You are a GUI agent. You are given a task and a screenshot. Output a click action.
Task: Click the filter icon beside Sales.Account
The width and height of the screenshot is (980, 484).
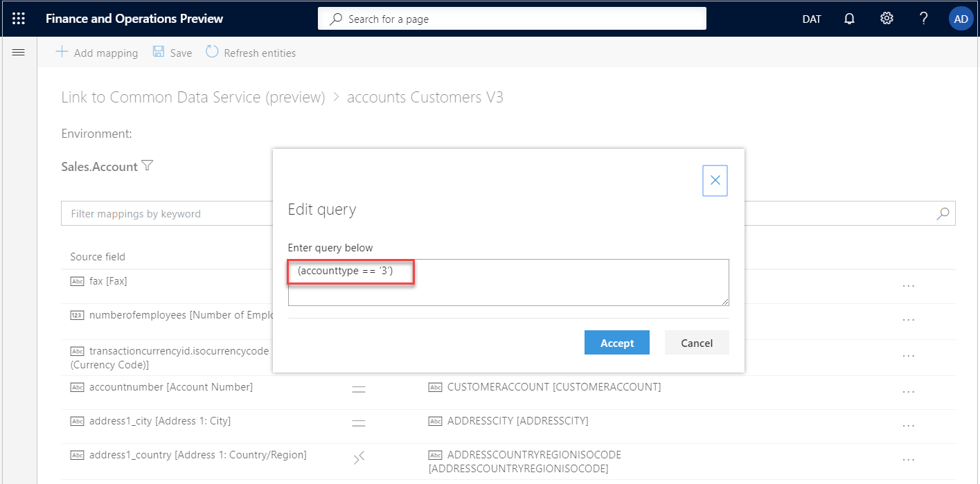coord(147,166)
